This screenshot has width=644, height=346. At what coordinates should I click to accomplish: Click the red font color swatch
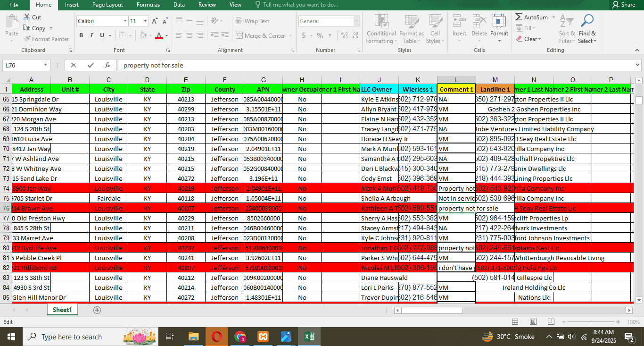(159, 36)
